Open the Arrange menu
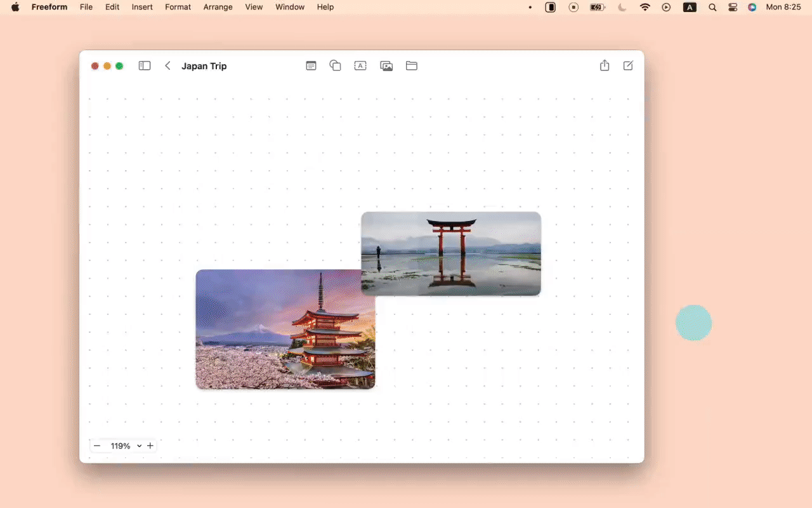This screenshot has height=508, width=812. (218, 7)
